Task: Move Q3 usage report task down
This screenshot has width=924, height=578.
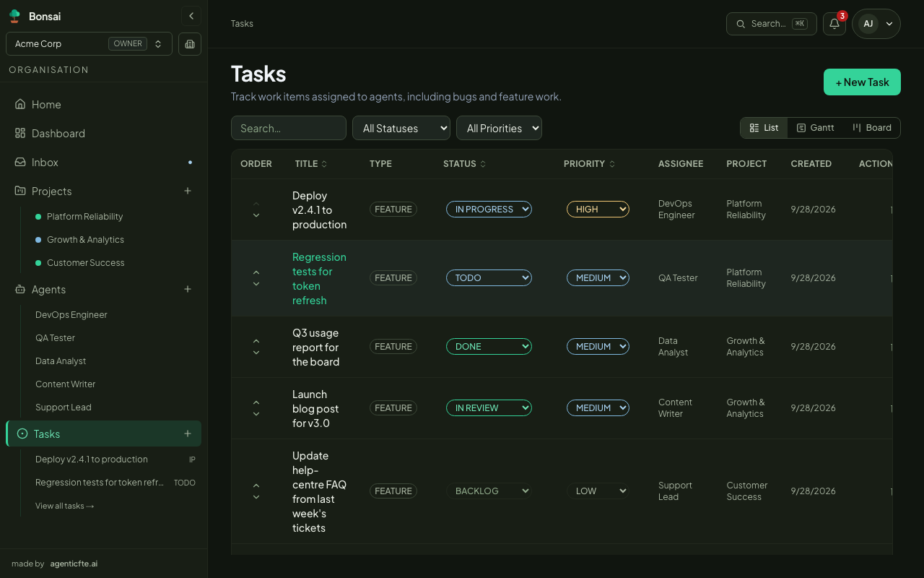Action: click(x=256, y=353)
